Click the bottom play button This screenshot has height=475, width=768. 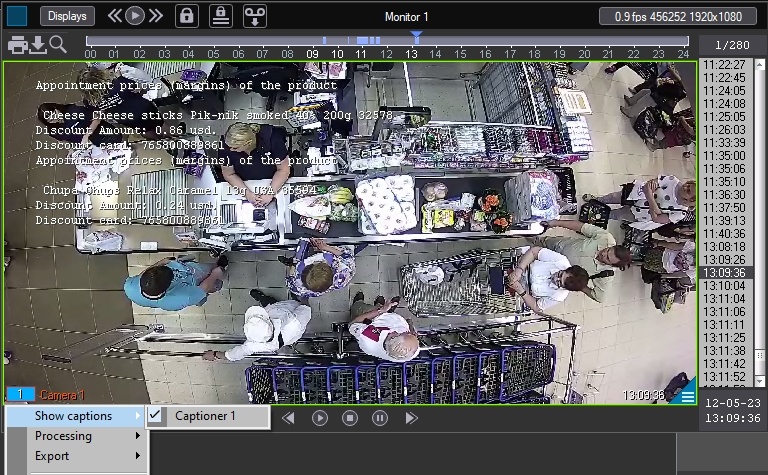click(319, 418)
